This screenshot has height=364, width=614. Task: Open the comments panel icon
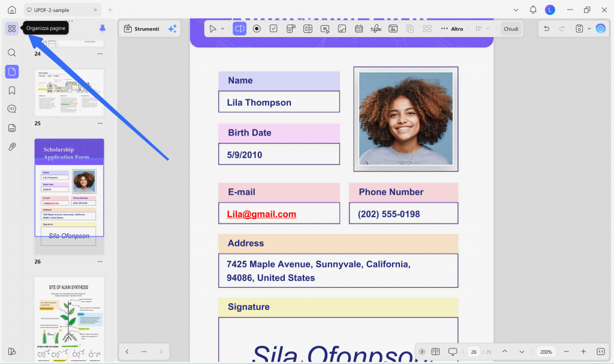(12, 109)
